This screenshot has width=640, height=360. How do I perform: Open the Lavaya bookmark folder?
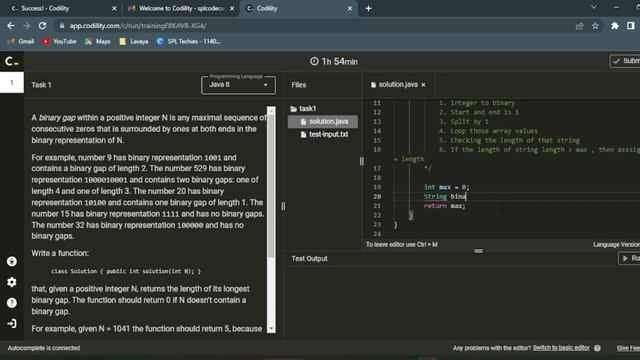tap(134, 41)
